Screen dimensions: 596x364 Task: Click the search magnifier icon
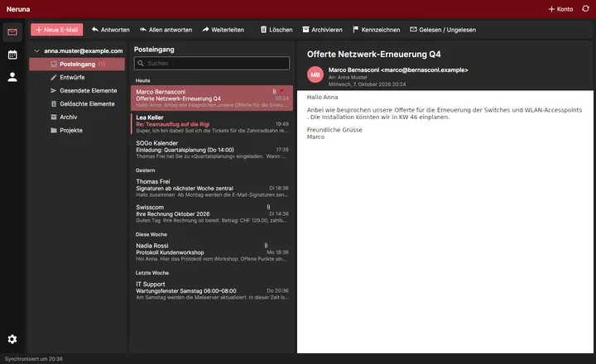(x=141, y=63)
